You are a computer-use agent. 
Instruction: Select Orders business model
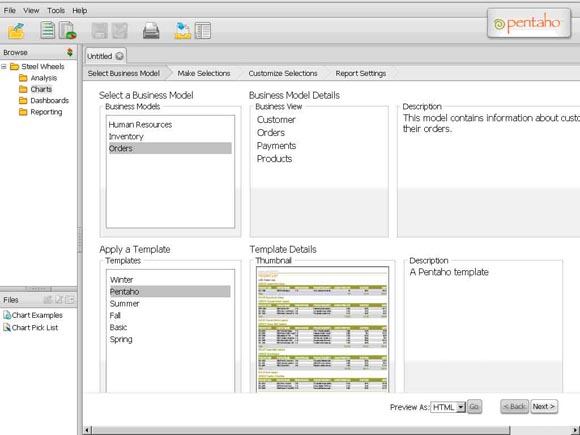point(170,148)
